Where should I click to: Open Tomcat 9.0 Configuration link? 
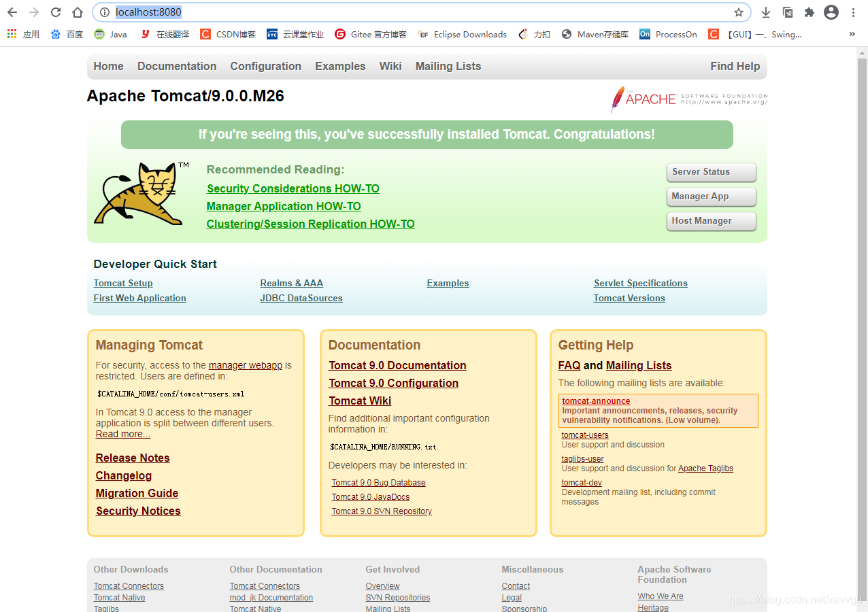point(394,383)
